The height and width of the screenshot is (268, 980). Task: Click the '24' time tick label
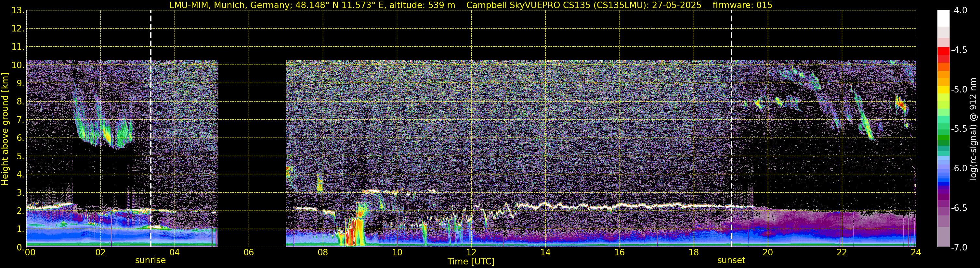[916, 252]
